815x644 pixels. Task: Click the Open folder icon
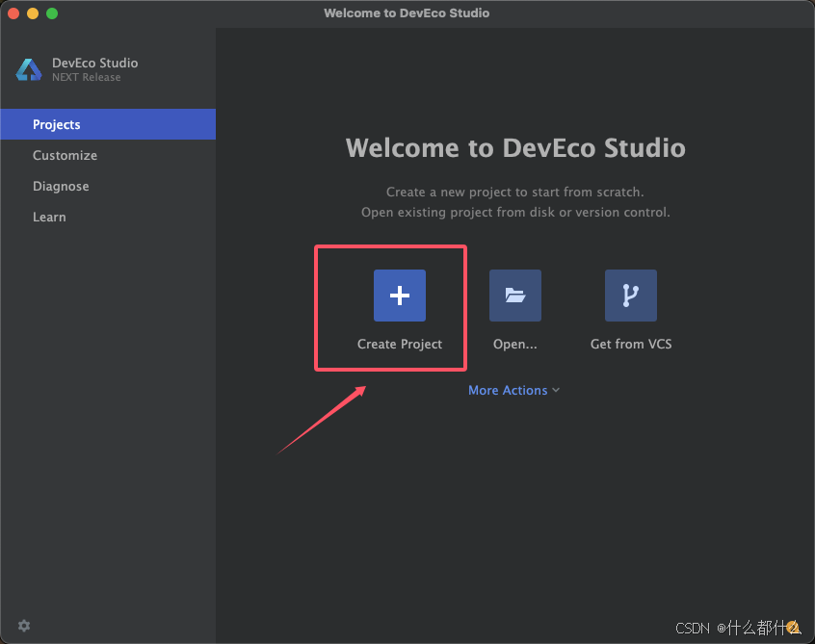click(x=515, y=295)
